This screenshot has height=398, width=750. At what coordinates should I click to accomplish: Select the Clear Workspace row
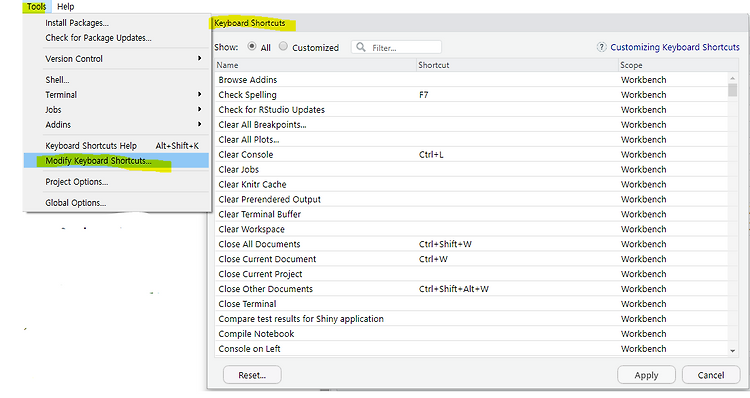471,229
